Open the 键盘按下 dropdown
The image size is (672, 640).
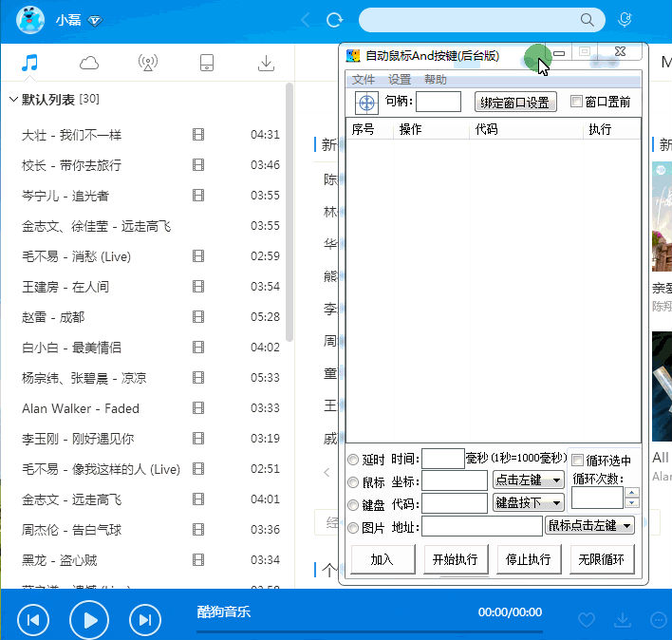pyautogui.click(x=529, y=502)
